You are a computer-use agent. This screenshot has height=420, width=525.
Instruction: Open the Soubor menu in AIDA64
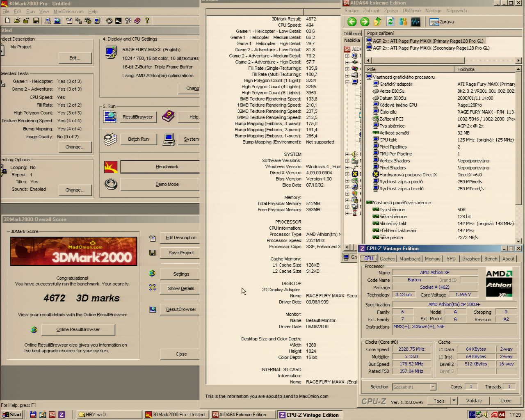pos(352,11)
